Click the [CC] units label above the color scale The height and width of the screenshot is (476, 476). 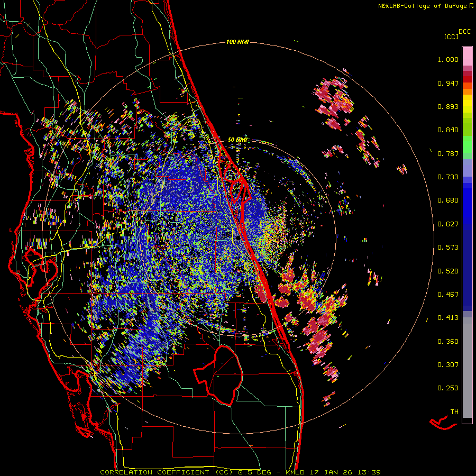pos(451,36)
